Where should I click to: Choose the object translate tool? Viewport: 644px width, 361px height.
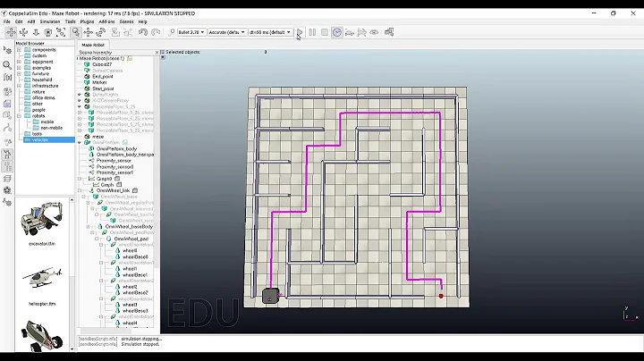point(89,32)
